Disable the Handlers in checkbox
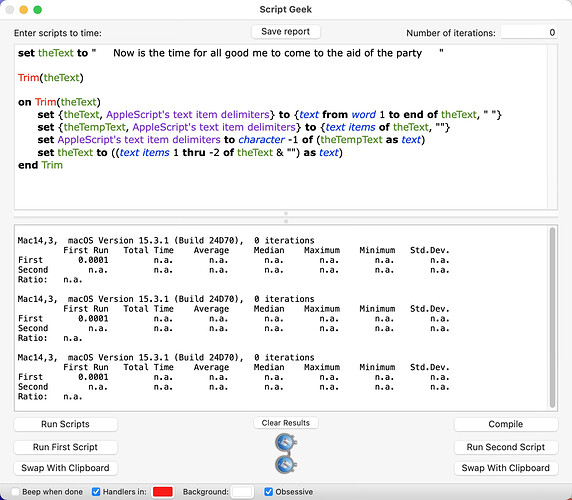Image resolution: width=572 pixels, height=500 pixels. (96, 492)
